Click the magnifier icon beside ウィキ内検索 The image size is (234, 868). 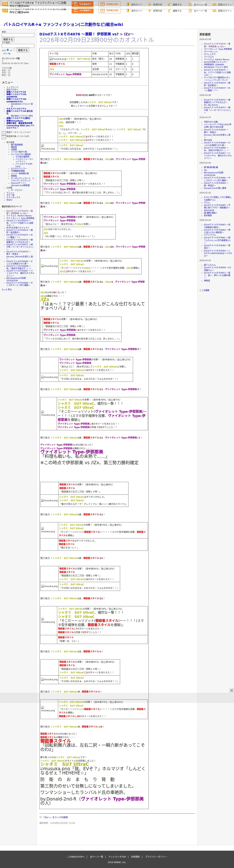pyautogui.click(x=41, y=817)
